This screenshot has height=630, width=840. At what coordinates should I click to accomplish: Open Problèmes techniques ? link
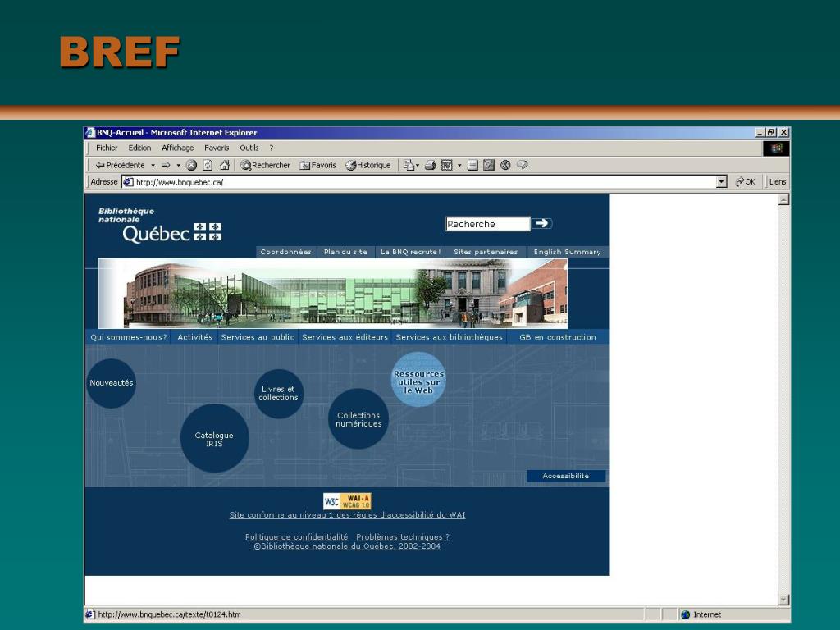(403, 536)
